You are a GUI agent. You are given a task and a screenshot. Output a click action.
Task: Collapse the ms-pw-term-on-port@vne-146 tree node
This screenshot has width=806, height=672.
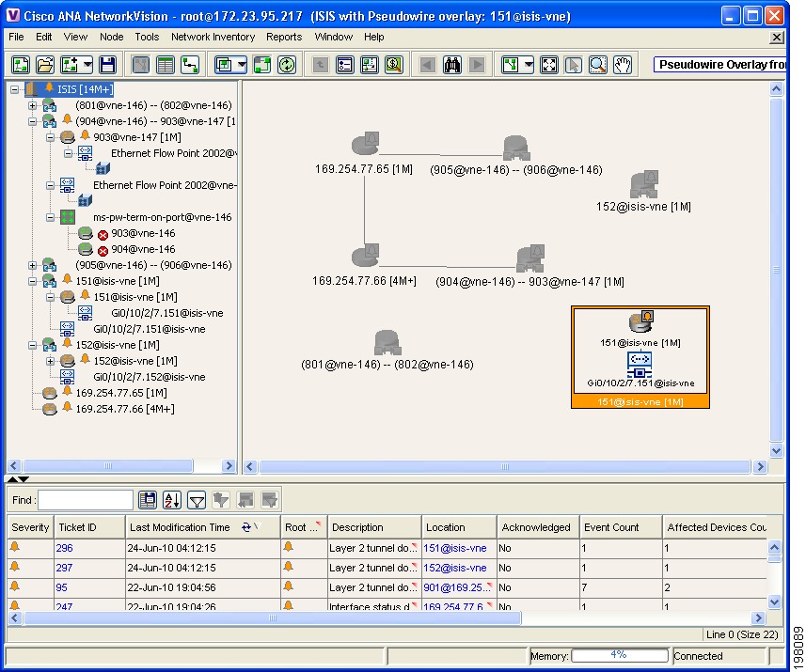(x=51, y=217)
